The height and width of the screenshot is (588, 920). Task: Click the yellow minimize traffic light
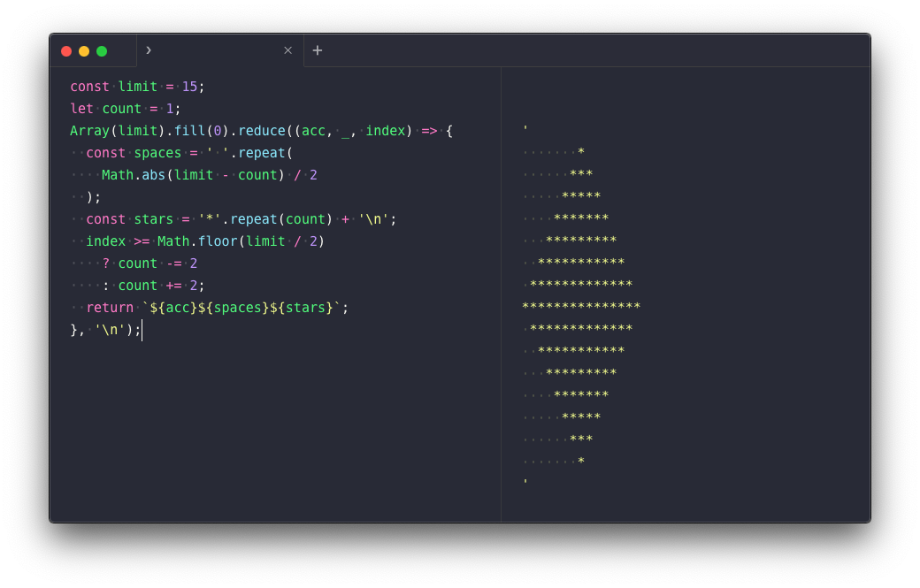(84, 50)
